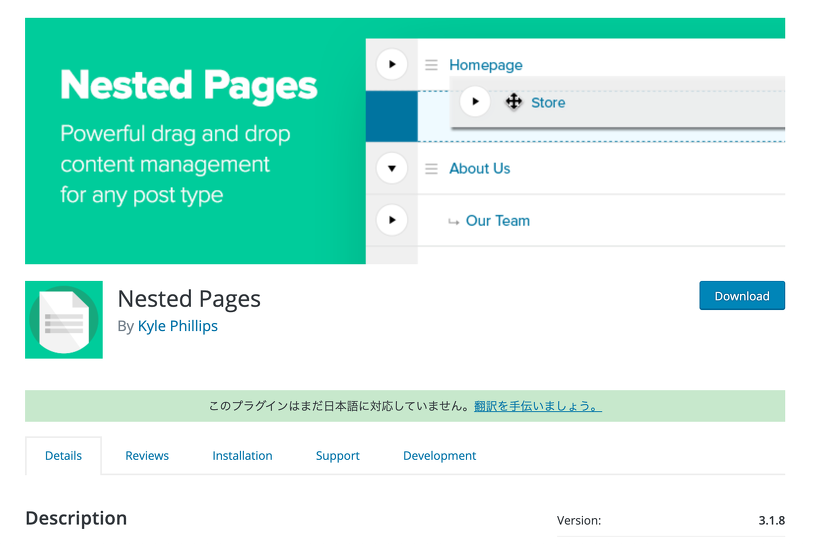Click the Nested Pages plugin title
Viewport: 820px width, 544px height.
tap(189, 299)
